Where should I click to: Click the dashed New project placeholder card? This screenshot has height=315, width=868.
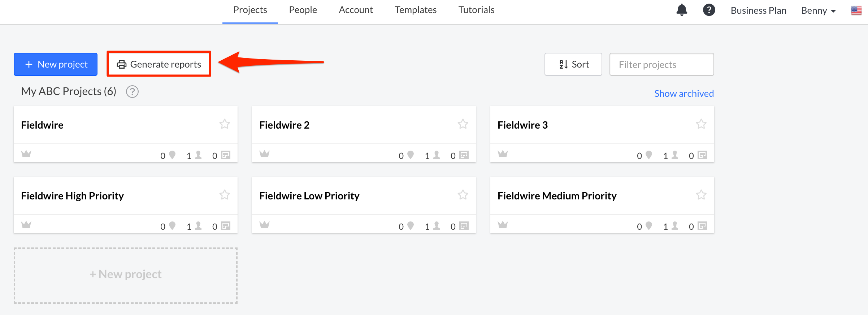(x=126, y=275)
